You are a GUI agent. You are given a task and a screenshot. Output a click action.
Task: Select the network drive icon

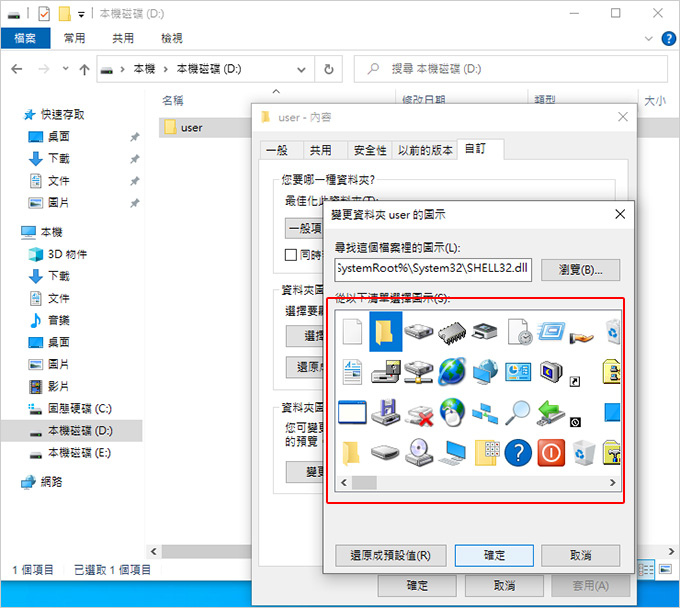point(418,372)
